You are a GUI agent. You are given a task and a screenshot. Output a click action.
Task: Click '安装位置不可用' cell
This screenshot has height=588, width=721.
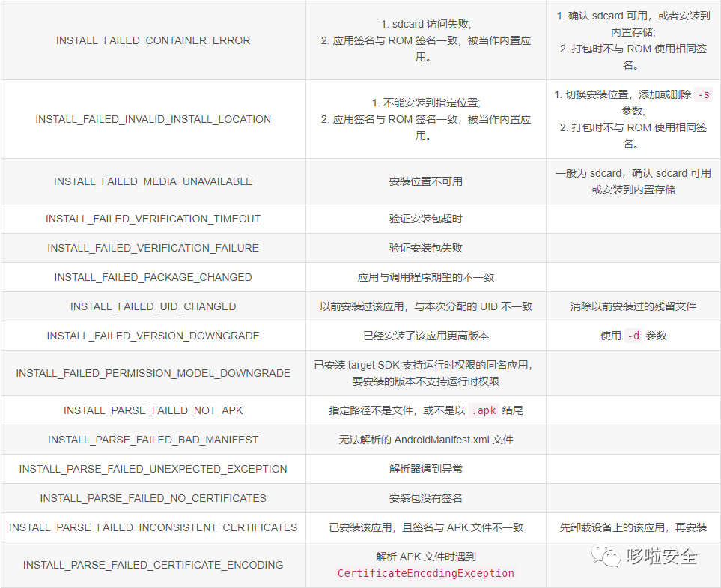point(426,181)
